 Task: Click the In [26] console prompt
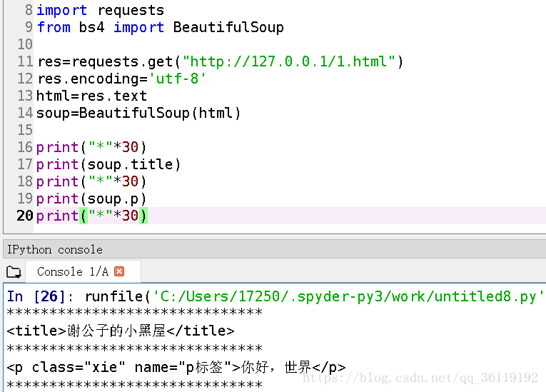click(41, 296)
